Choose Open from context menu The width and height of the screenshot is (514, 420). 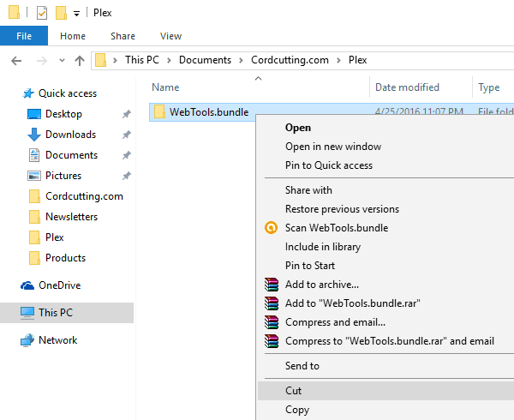click(298, 128)
